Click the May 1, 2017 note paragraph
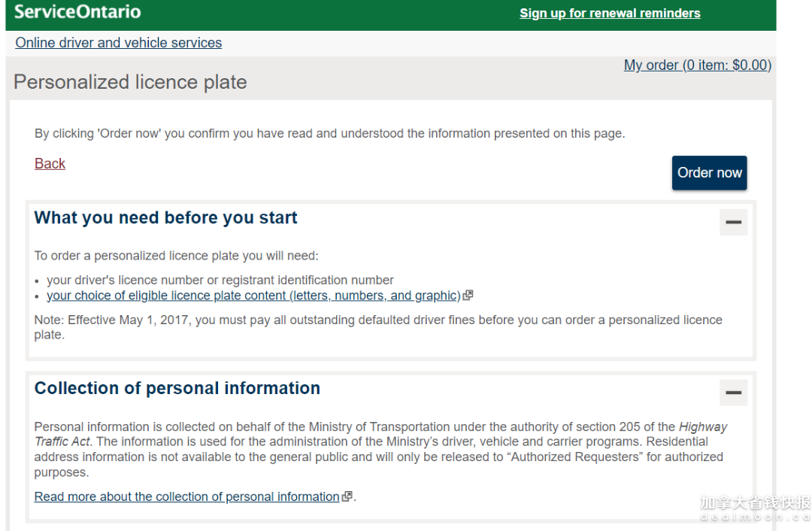The width and height of the screenshot is (812, 531). tap(377, 320)
